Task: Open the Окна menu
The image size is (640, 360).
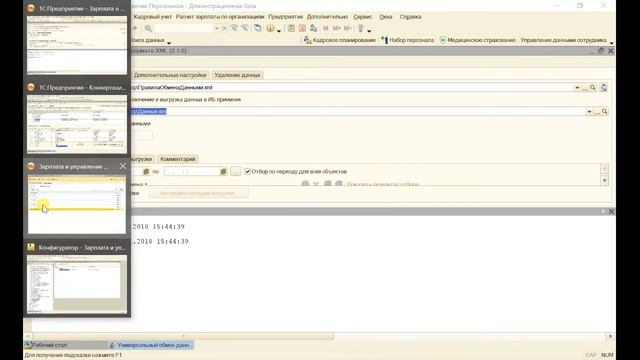Action: pyautogui.click(x=386, y=17)
